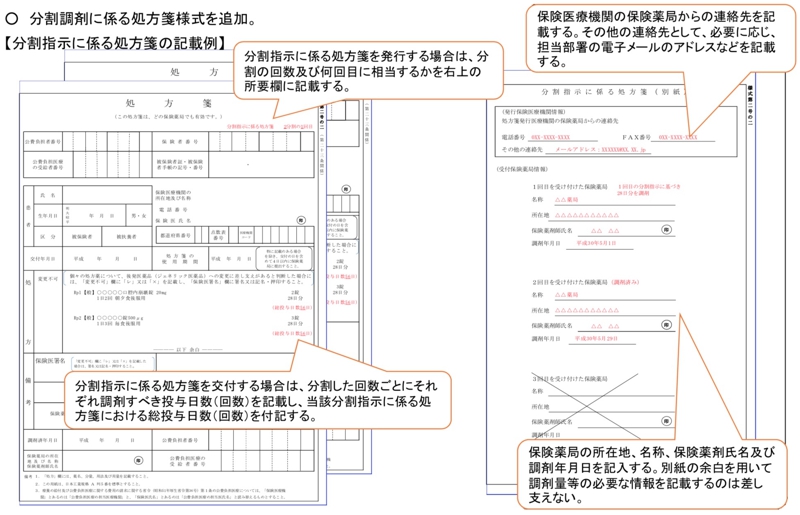The image size is (800, 515).
Task: Click the 公費負担医療の受給者番号 cell at top
Action: 48,164
